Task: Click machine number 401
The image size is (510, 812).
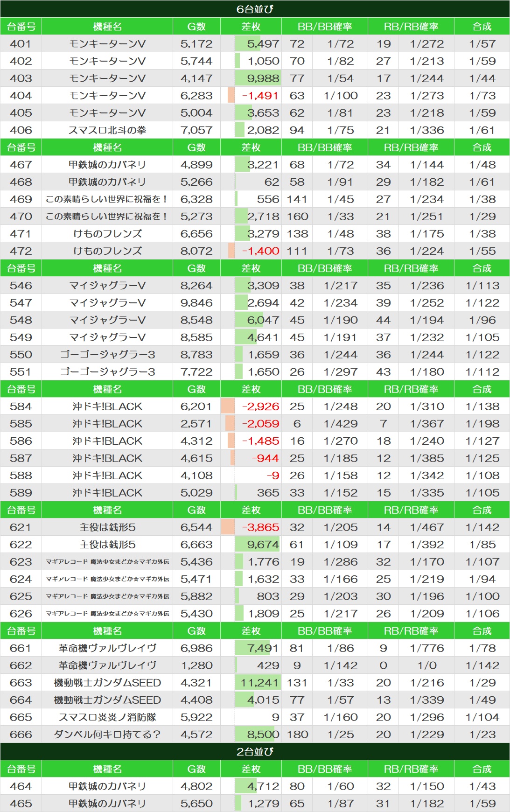Action: [x=21, y=44]
